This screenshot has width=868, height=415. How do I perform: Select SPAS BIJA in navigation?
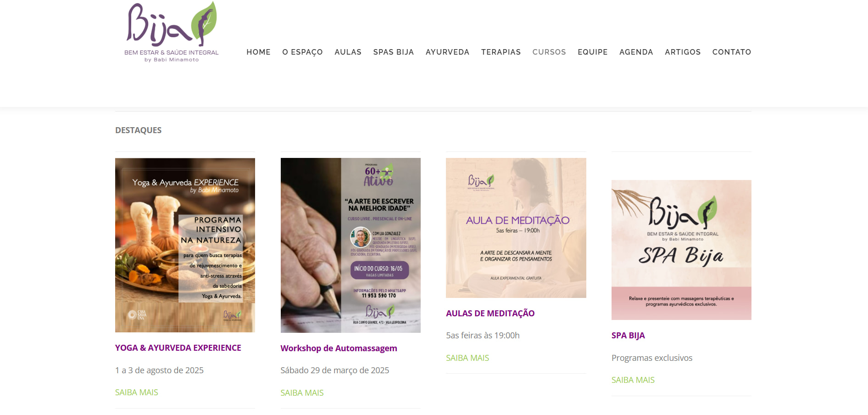394,52
